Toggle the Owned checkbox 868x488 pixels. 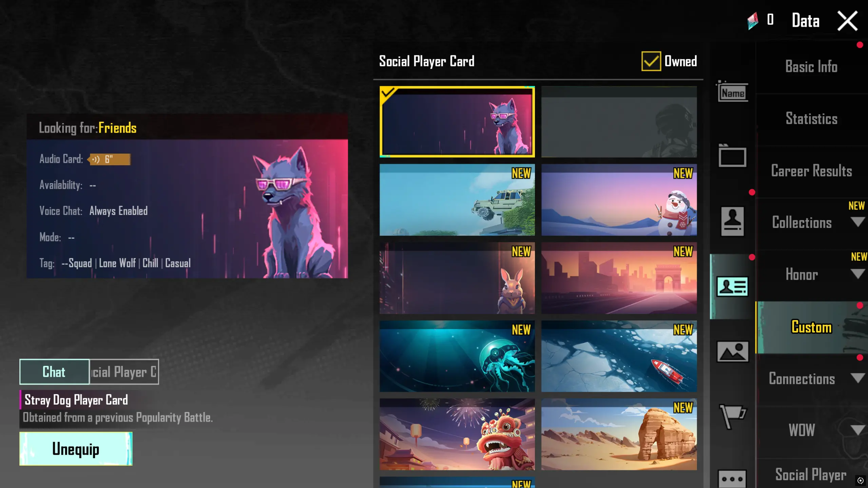[x=651, y=61]
